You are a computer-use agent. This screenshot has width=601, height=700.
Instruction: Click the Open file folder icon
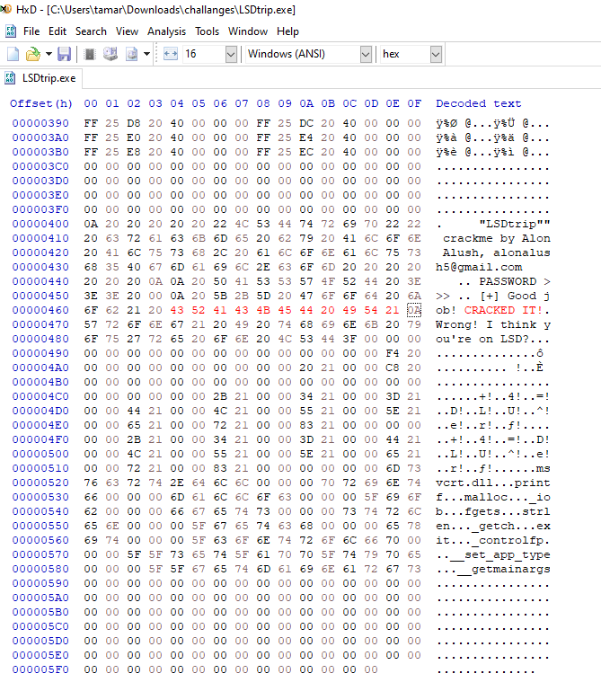(x=32, y=54)
